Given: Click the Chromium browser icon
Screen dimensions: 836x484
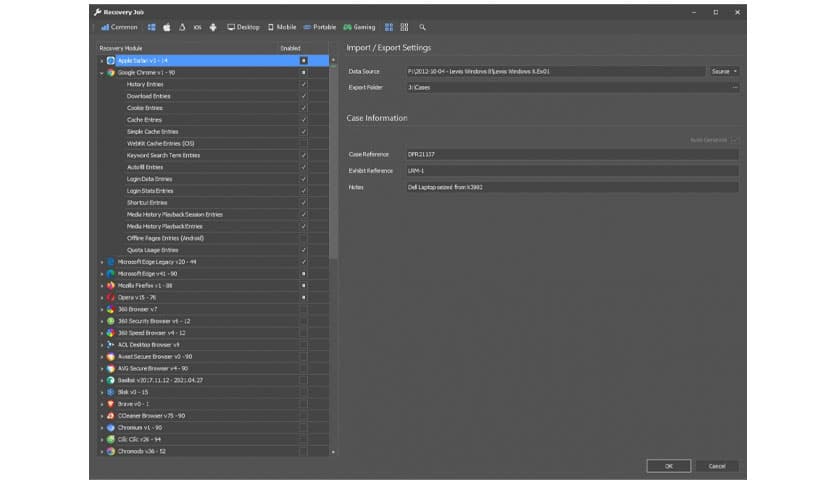Looking at the screenshot, I should click(111, 427).
